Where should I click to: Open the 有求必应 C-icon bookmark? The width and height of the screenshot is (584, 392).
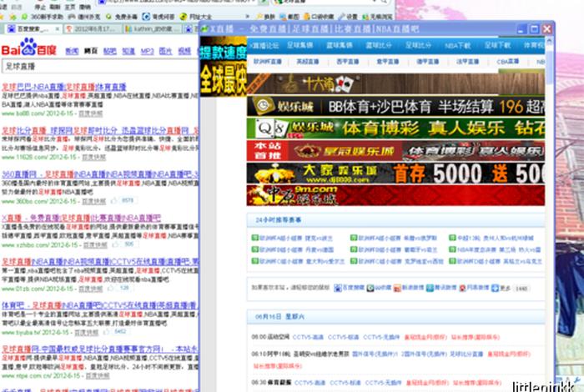(x=159, y=17)
